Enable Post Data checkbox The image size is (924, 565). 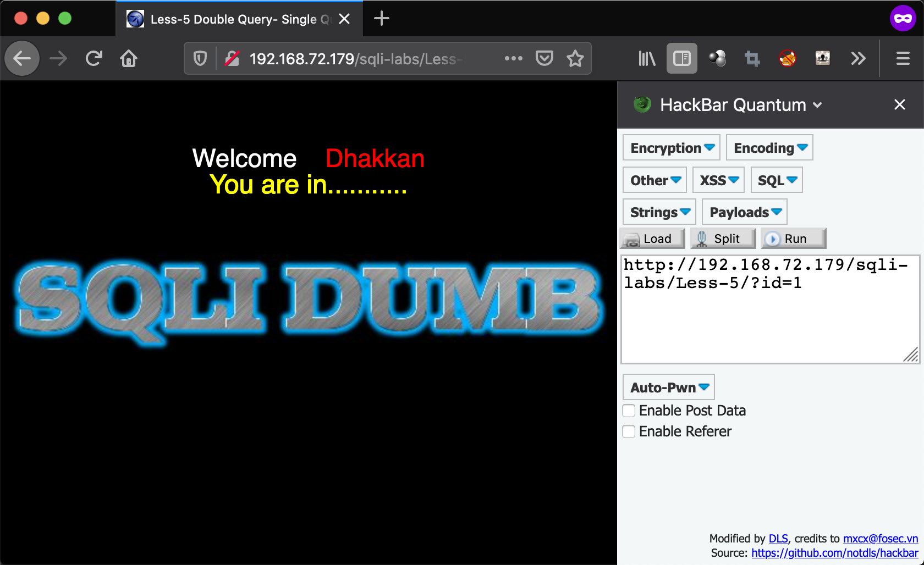tap(629, 411)
